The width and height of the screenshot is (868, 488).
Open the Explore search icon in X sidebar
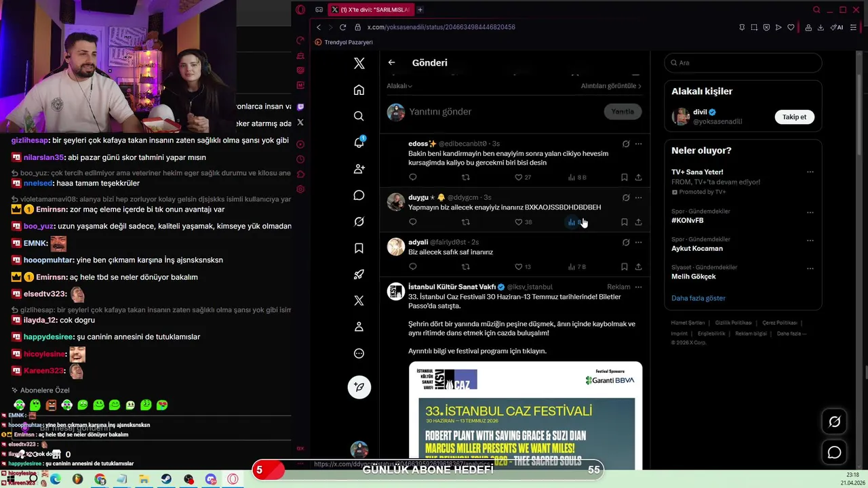(359, 116)
